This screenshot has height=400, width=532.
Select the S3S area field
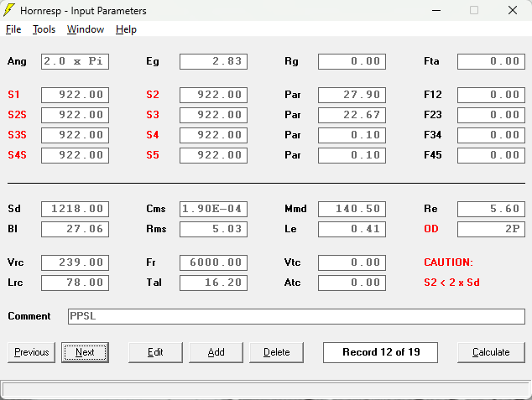point(75,135)
